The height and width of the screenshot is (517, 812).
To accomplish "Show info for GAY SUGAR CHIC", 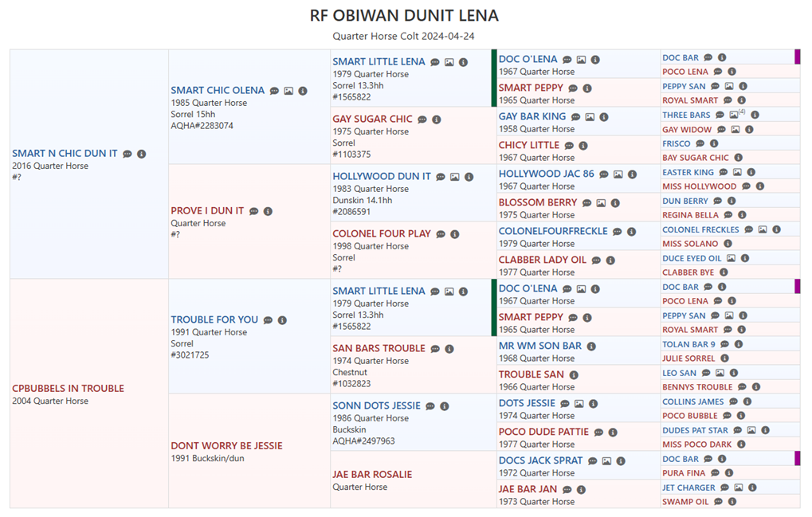I will coord(437,119).
